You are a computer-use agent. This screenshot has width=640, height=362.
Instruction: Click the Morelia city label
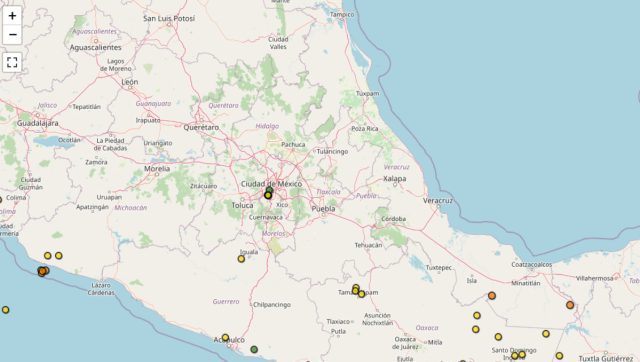click(157, 169)
